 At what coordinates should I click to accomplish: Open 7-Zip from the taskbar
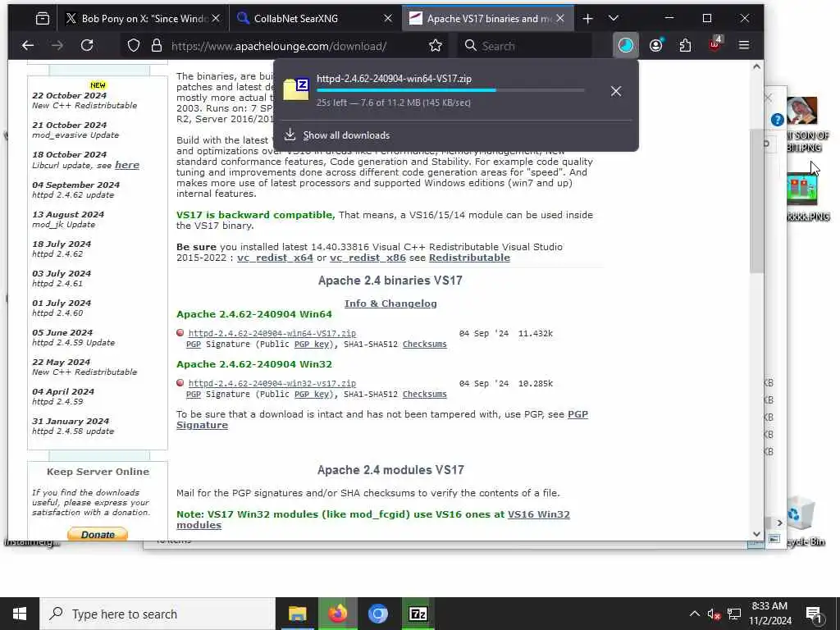[418, 614]
